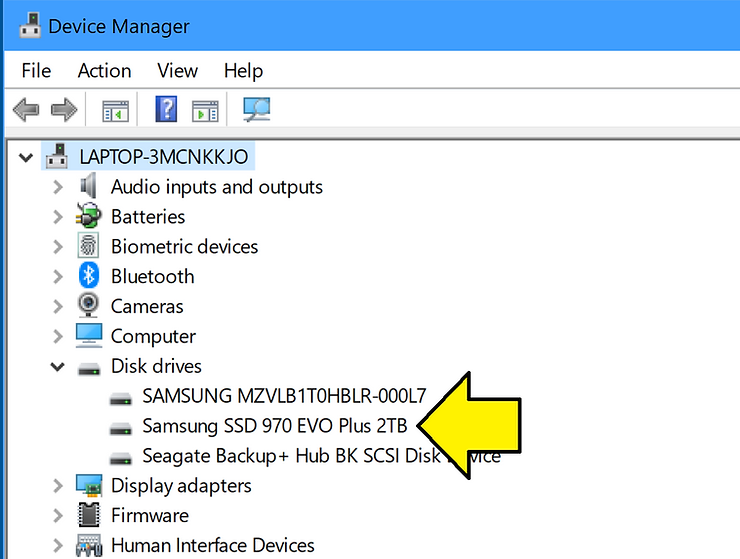
Task: Open the File menu
Action: 36,71
